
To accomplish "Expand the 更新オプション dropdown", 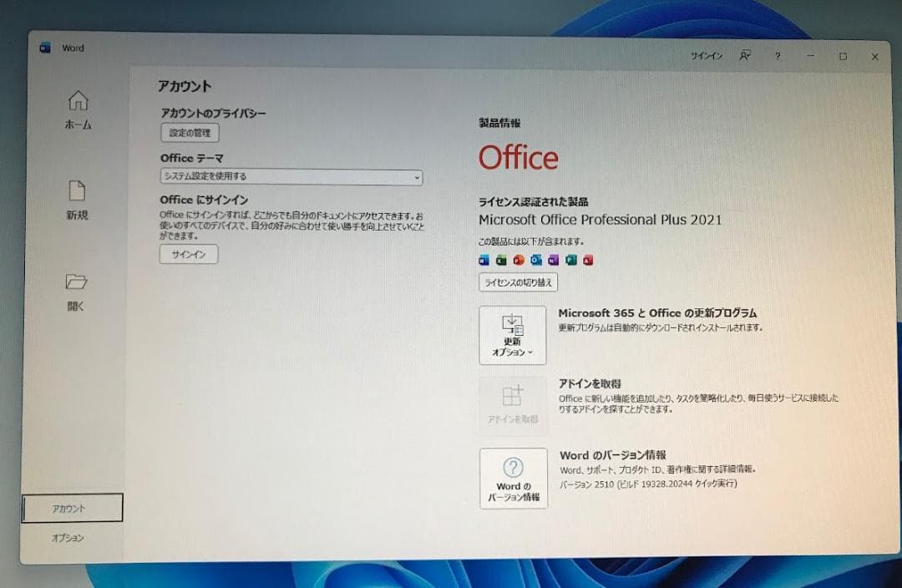I will point(512,335).
